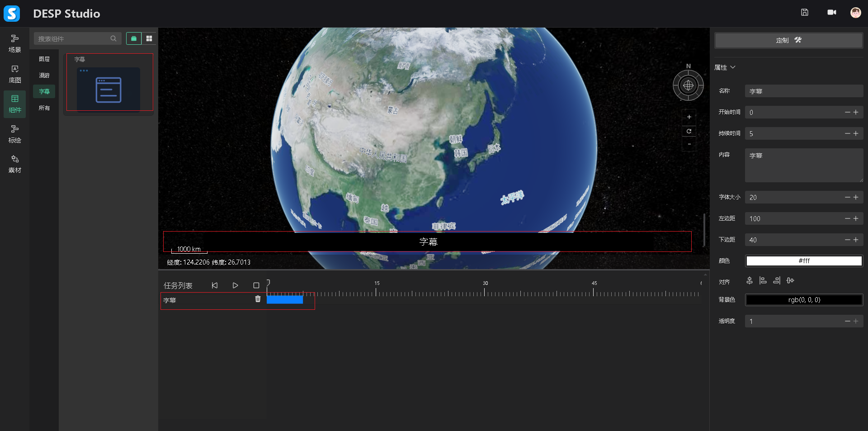Increase 字体大小 value with plus
The width and height of the screenshot is (868, 431).
point(856,197)
